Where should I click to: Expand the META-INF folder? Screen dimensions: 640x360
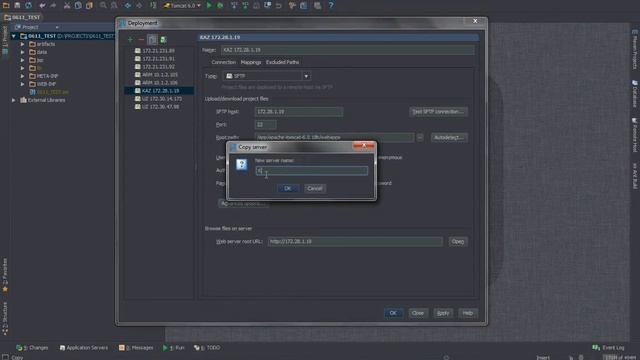click(x=23, y=76)
